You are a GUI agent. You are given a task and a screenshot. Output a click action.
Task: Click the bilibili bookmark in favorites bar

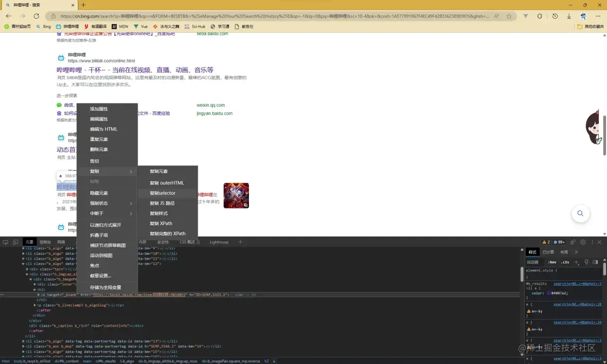click(68, 27)
